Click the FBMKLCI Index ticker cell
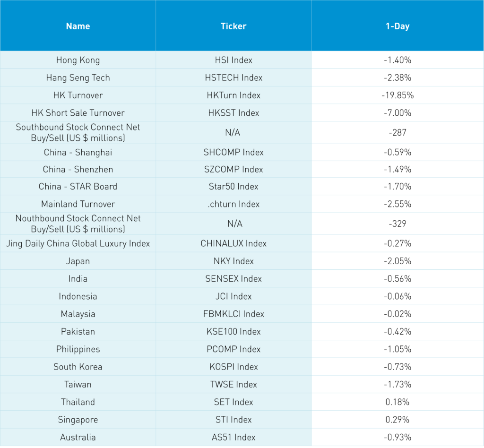 pyautogui.click(x=233, y=314)
